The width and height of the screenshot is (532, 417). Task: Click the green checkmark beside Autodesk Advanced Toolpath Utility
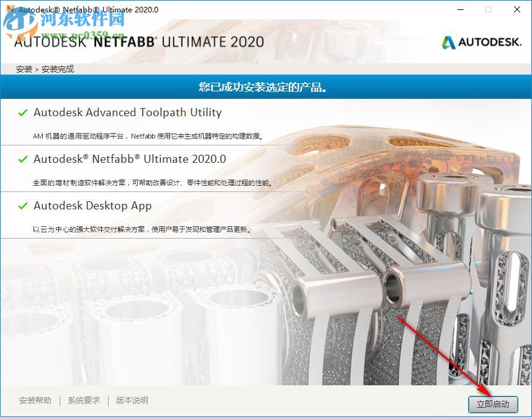point(22,113)
